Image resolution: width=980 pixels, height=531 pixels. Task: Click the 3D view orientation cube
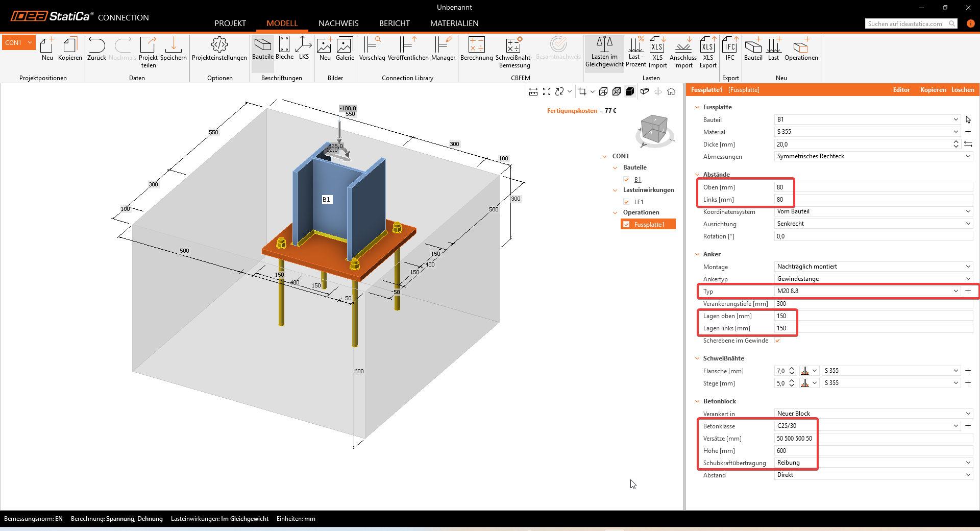654,129
